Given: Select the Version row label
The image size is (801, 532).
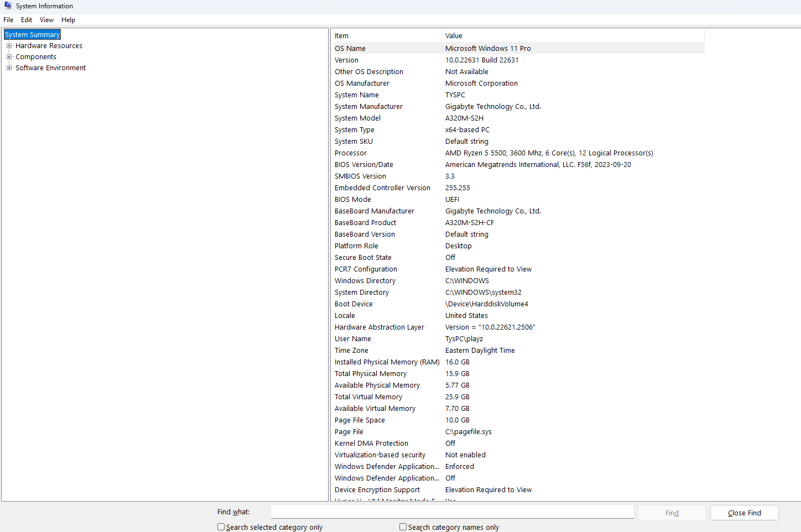Looking at the screenshot, I should [346, 60].
